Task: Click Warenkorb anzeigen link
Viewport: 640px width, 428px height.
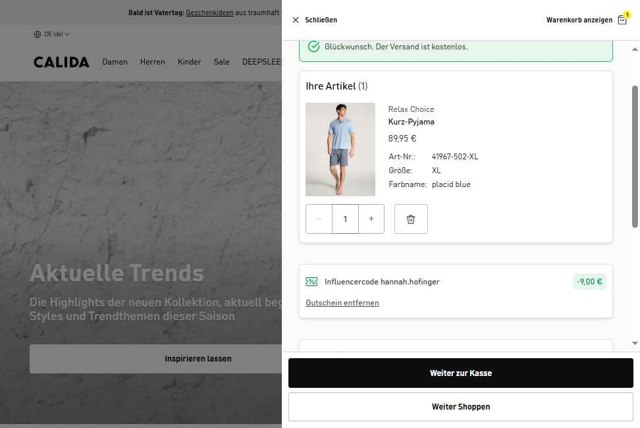Action: tap(579, 20)
